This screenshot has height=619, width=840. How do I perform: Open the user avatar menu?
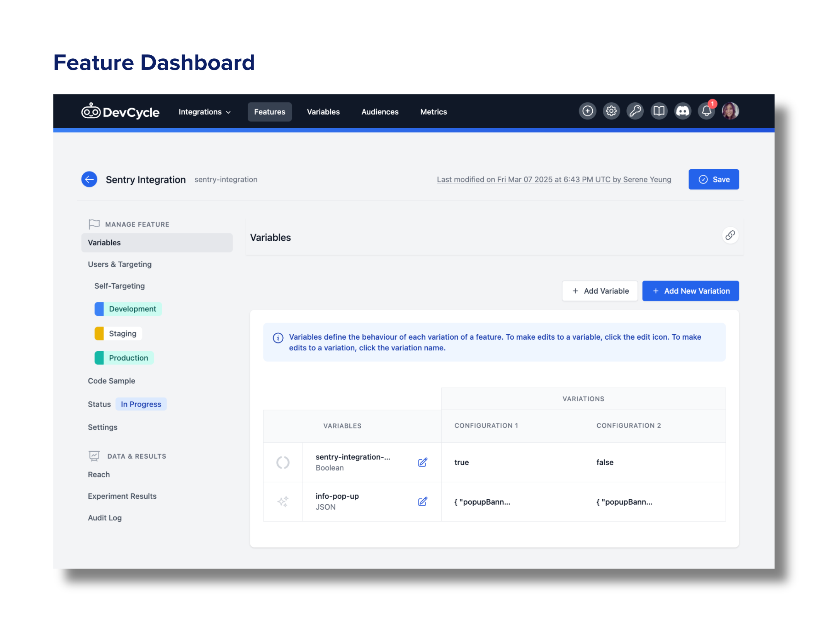(x=730, y=111)
